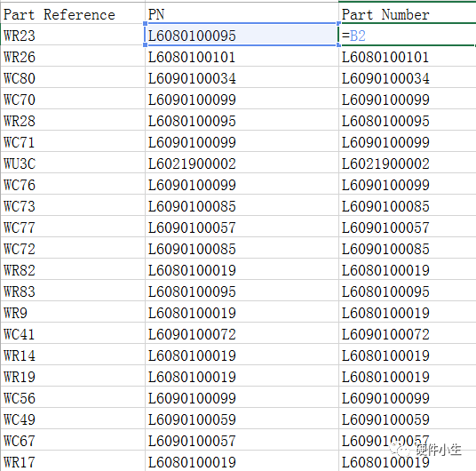Select PN column L6090100072 in WC41 row
The height and width of the screenshot is (471, 476).
pos(242,333)
